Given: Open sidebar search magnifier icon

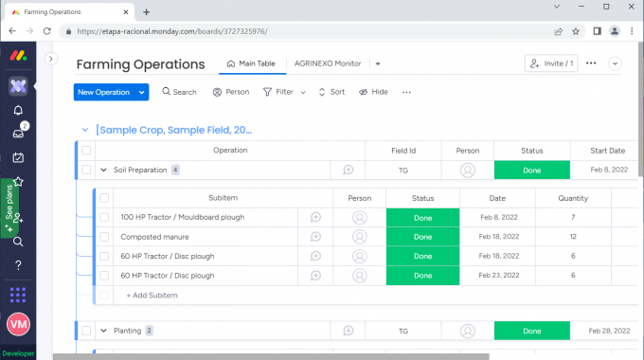Looking at the screenshot, I should [18, 242].
